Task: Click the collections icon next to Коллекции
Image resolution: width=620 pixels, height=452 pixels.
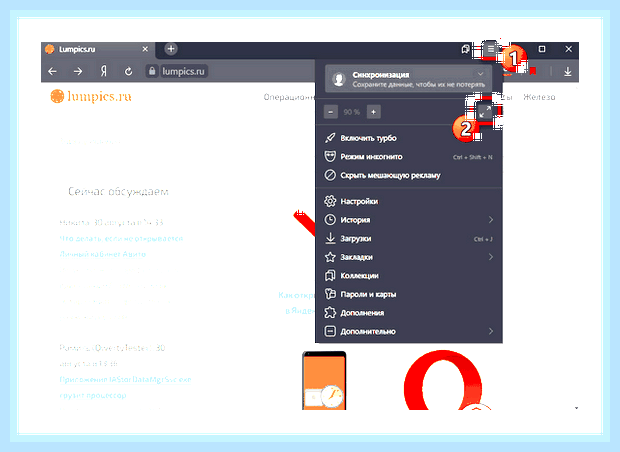Action: 330,276
